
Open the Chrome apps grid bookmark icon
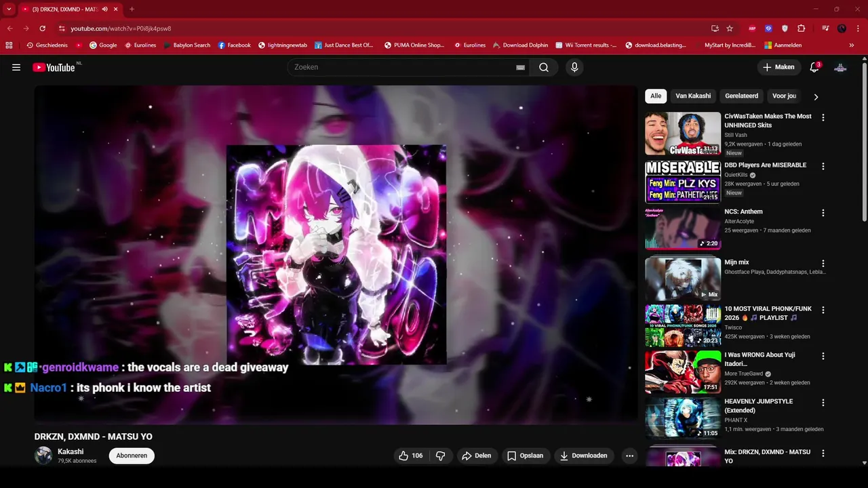coord(9,45)
